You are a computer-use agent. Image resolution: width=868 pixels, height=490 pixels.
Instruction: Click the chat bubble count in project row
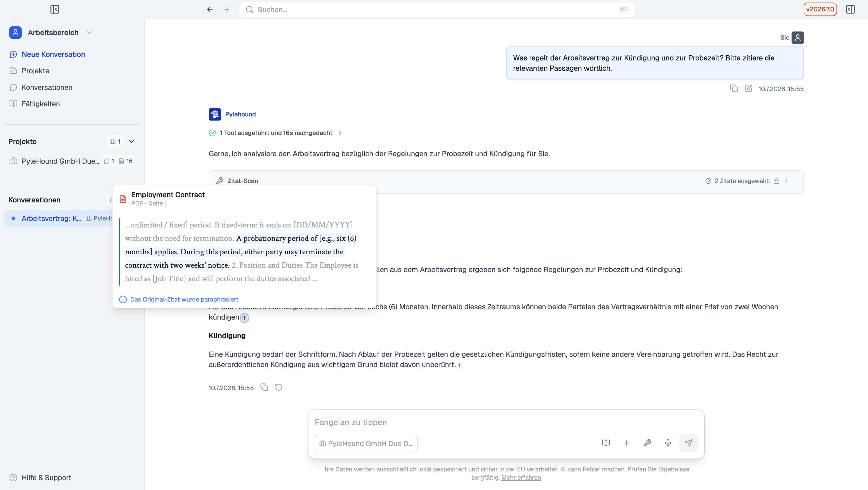pos(109,161)
